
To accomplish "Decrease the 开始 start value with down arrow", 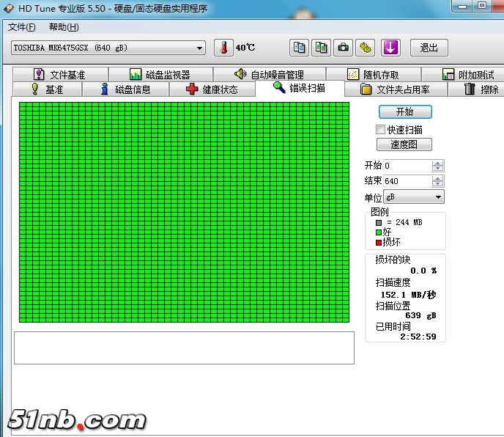I will pos(437,169).
